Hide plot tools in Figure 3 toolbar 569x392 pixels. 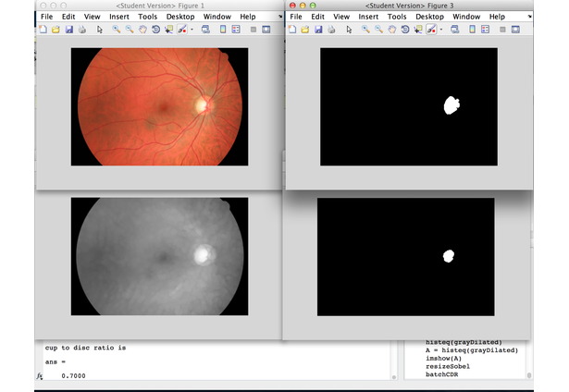[502, 30]
